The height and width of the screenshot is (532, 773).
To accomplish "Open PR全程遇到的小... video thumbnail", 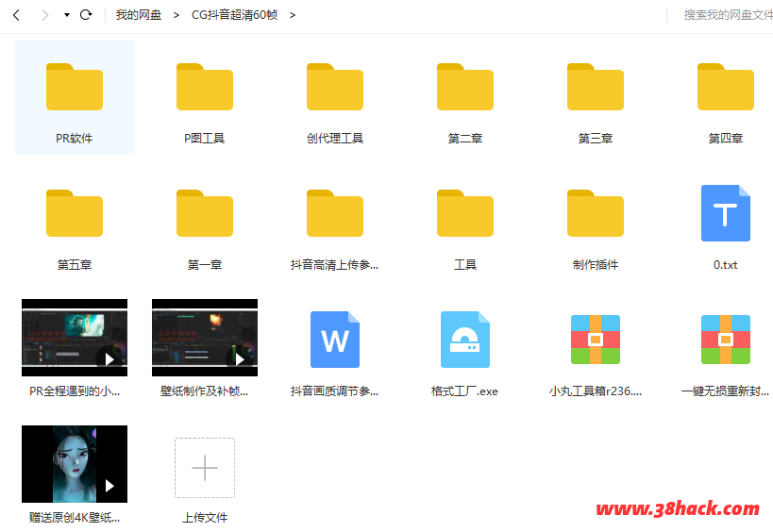I will 75,338.
